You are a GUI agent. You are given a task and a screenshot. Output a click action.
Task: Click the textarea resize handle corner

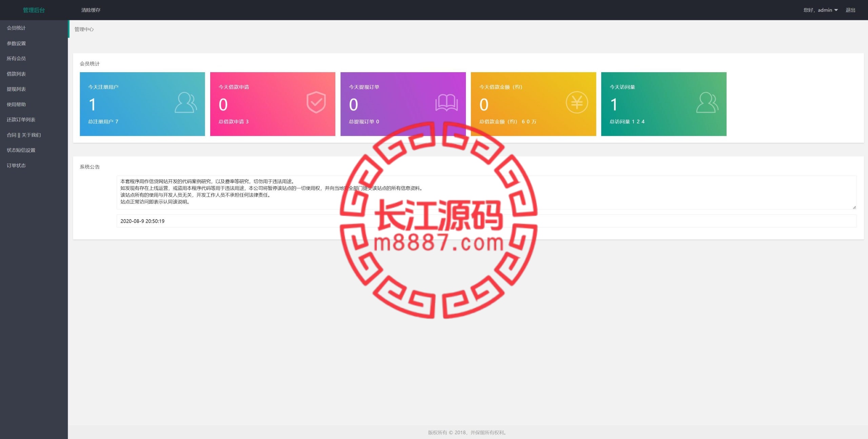pyautogui.click(x=854, y=207)
